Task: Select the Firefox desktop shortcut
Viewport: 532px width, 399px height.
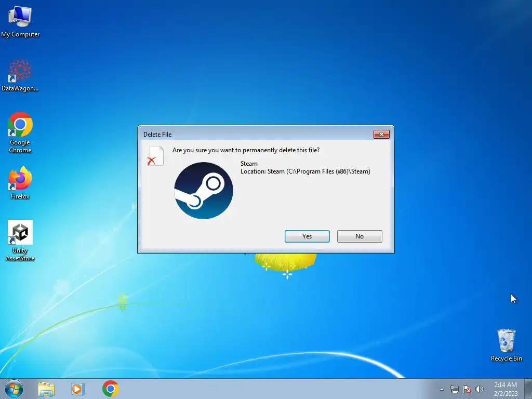Action: pyautogui.click(x=20, y=183)
